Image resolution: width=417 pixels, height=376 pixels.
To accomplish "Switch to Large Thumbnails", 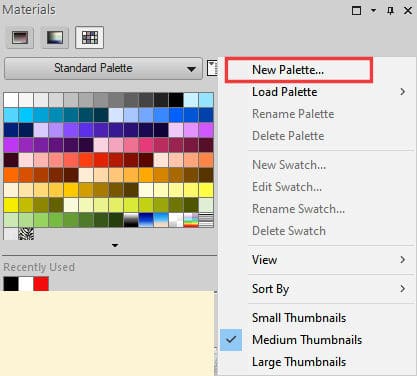I will tap(299, 362).
